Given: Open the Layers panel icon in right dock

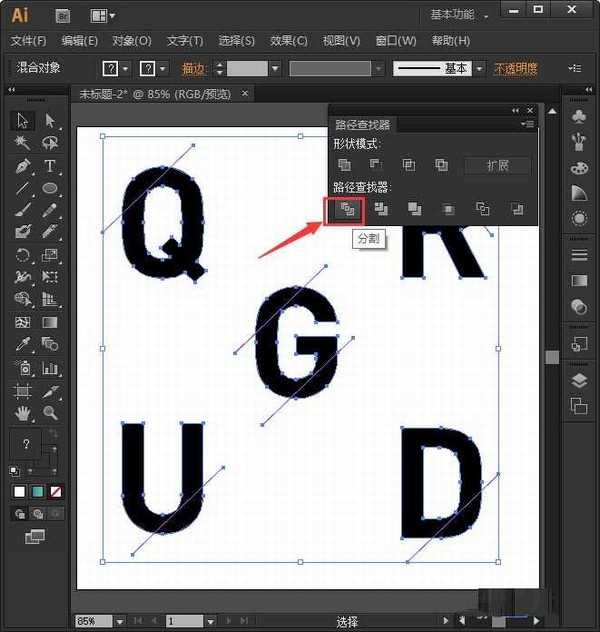Looking at the screenshot, I should (x=578, y=380).
